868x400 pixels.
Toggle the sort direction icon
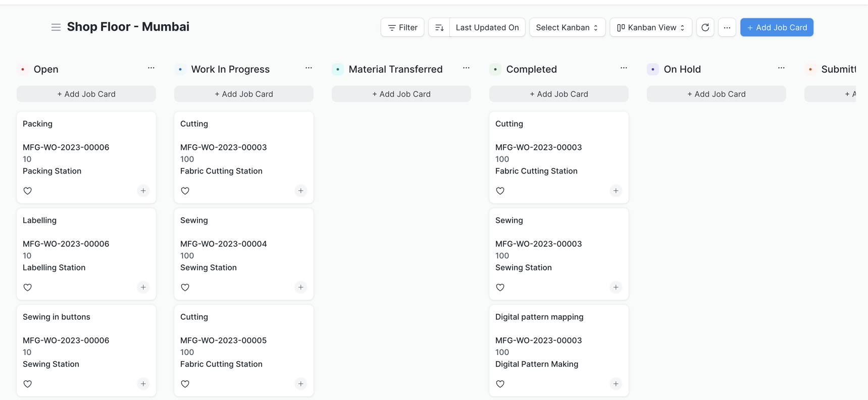point(439,27)
